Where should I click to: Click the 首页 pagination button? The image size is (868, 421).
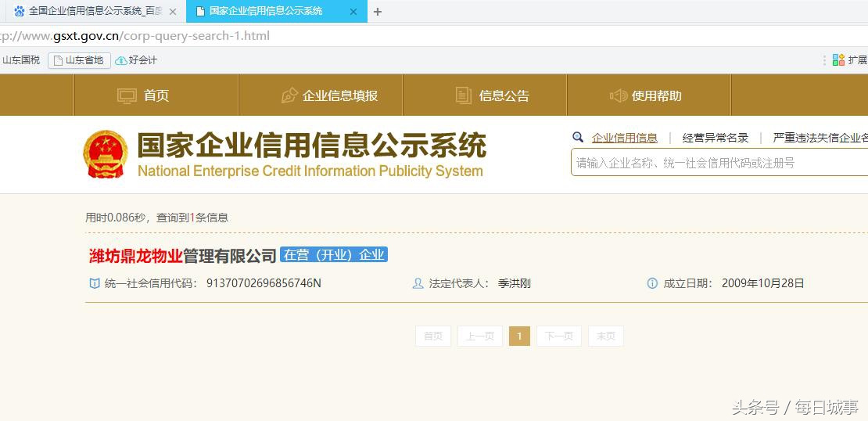click(433, 336)
